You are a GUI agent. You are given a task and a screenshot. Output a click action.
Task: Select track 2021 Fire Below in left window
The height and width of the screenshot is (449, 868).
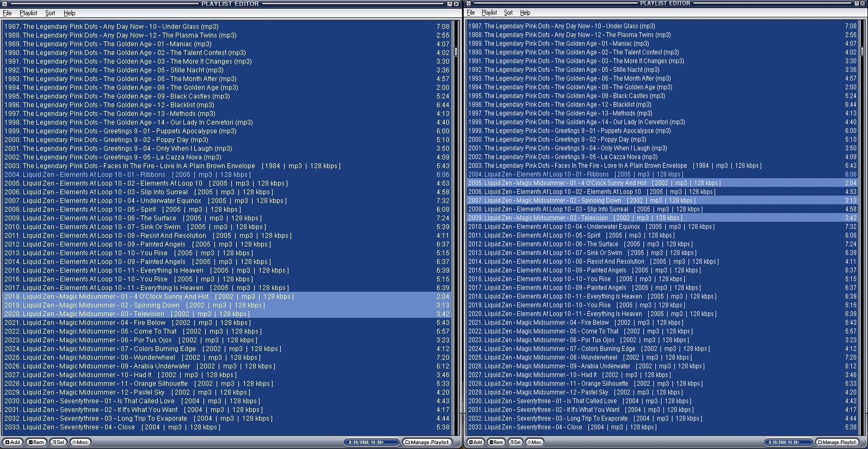click(227, 322)
